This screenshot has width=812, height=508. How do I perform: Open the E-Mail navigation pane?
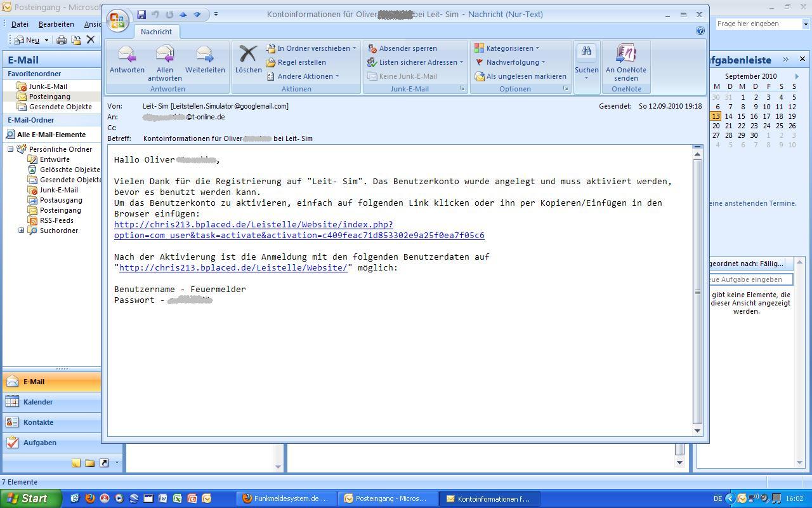[x=52, y=382]
